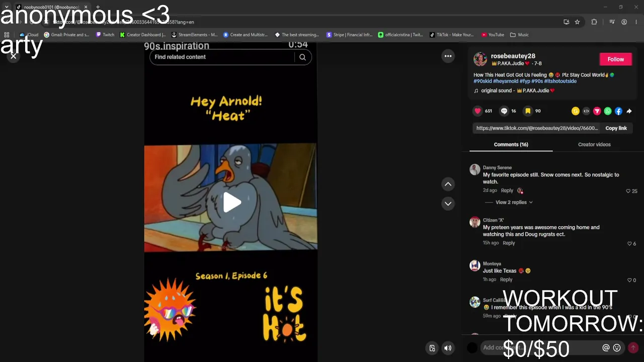
Task: Open Montoya's profile avatar
Action: pos(474,266)
